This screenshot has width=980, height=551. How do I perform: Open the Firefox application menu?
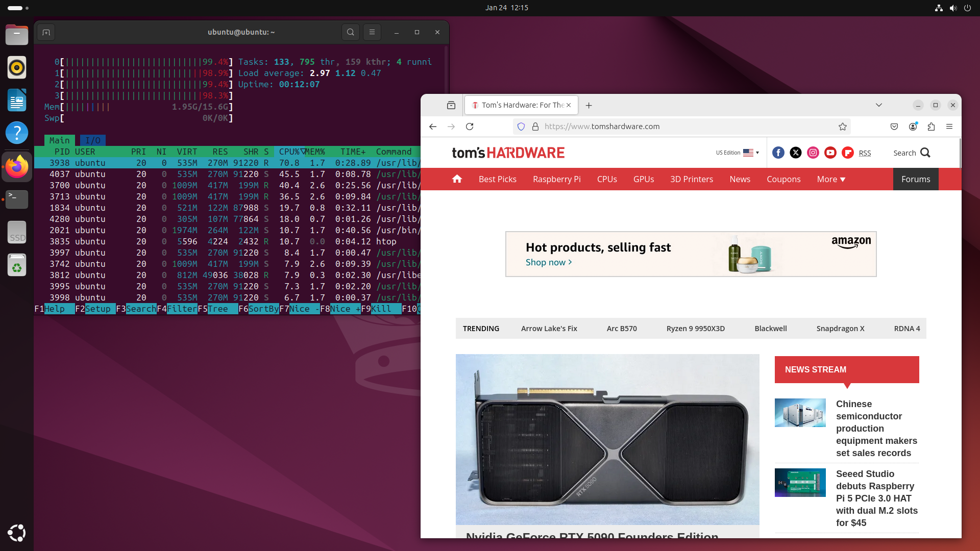pos(949,127)
